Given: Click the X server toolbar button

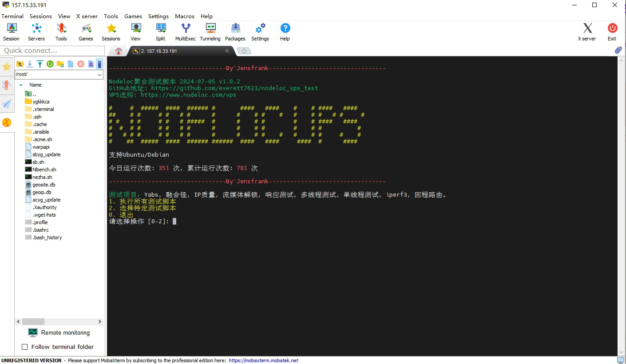Looking at the screenshot, I should [x=587, y=32].
